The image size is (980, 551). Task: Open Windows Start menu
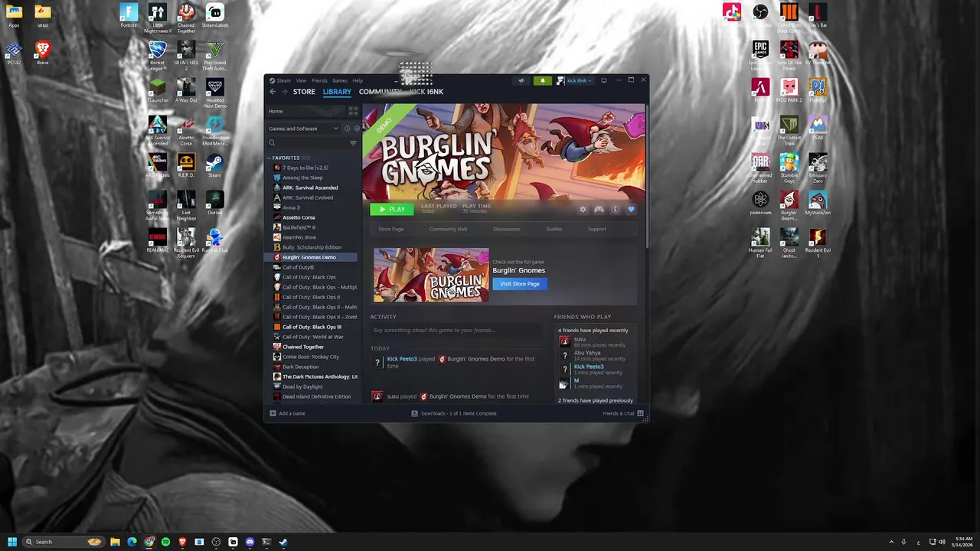(x=11, y=542)
